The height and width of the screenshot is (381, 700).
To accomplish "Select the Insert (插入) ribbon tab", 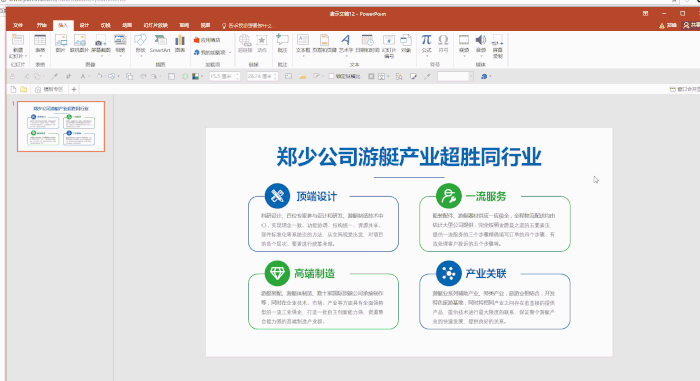I will [x=63, y=25].
